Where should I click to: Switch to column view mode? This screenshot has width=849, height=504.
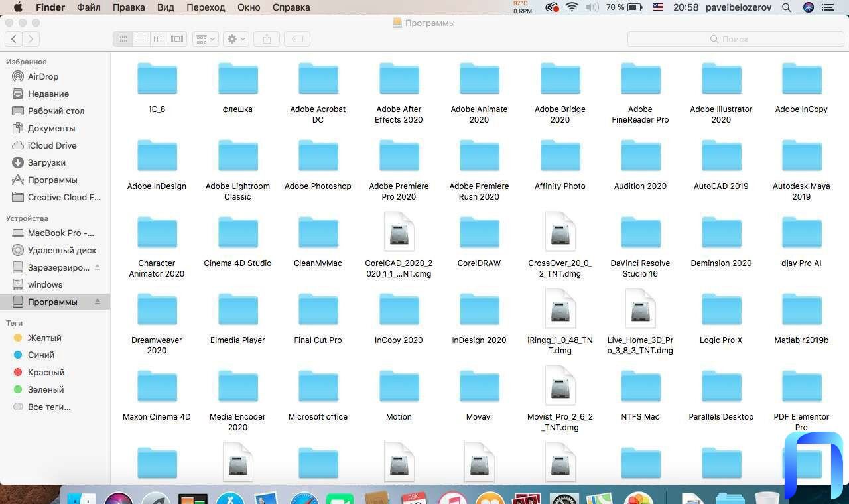pos(159,40)
